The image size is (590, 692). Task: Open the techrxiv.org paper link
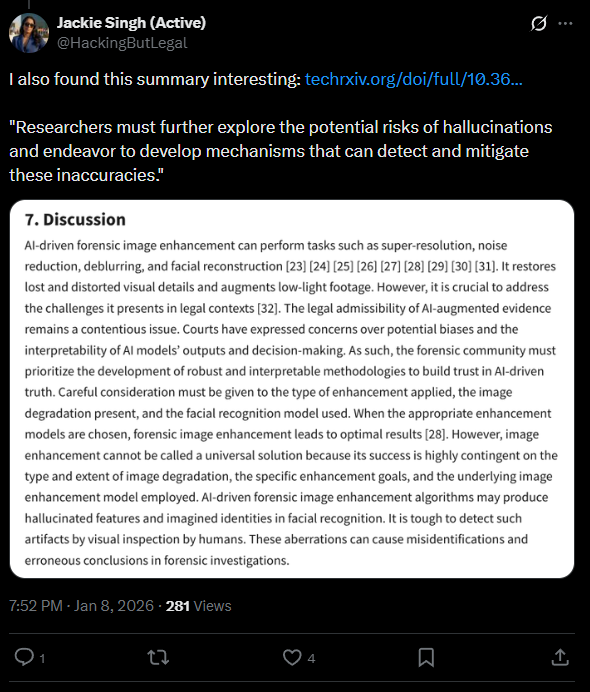click(x=413, y=79)
